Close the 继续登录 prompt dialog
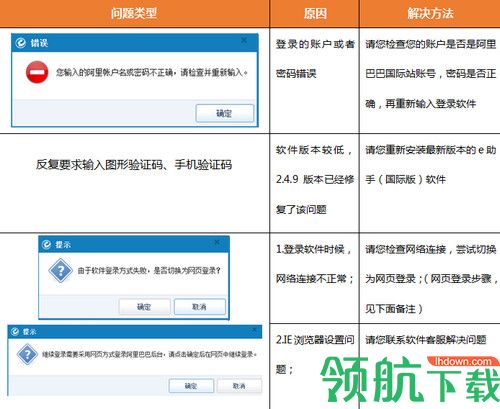 [x=254, y=330]
